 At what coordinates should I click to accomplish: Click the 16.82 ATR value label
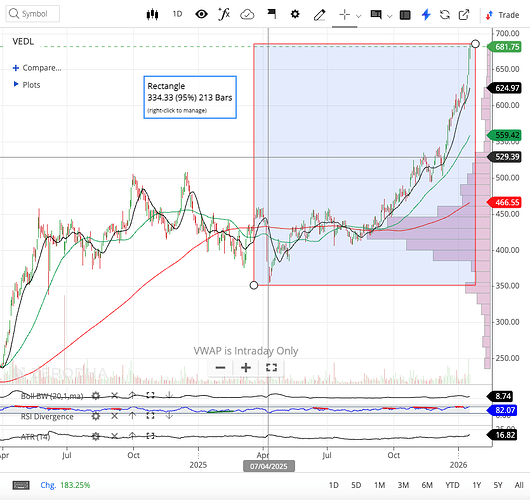click(x=502, y=435)
